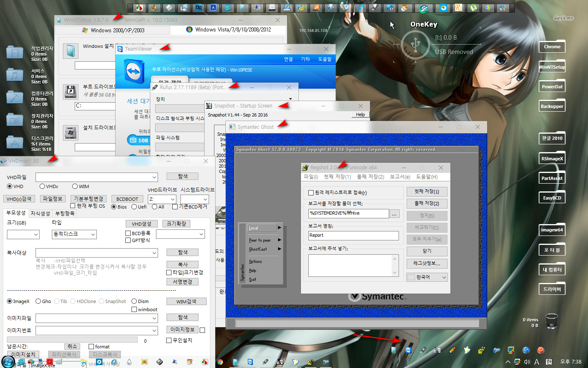Screen dimensions: 588x368
Task: Open the Z: VHD드라이브 dropdown
Action: 172,199
